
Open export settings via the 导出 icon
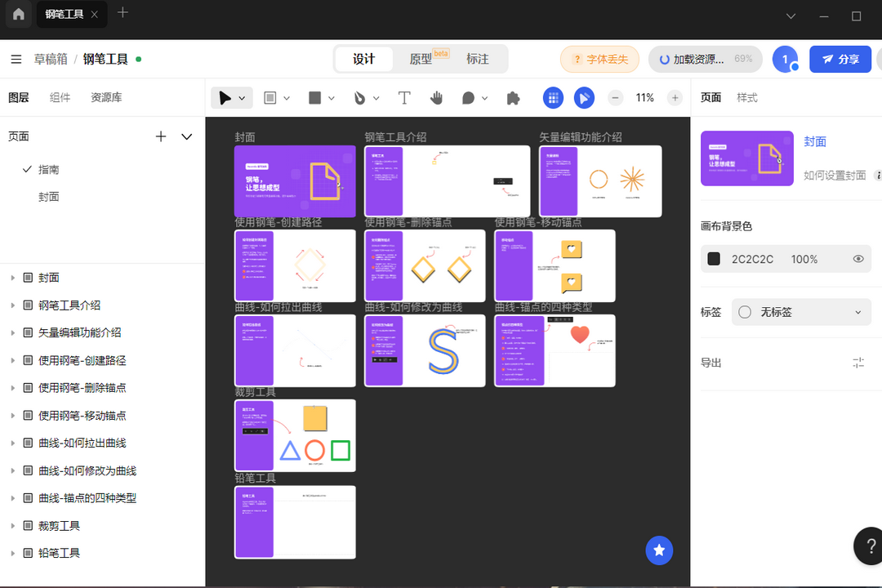[x=857, y=362]
